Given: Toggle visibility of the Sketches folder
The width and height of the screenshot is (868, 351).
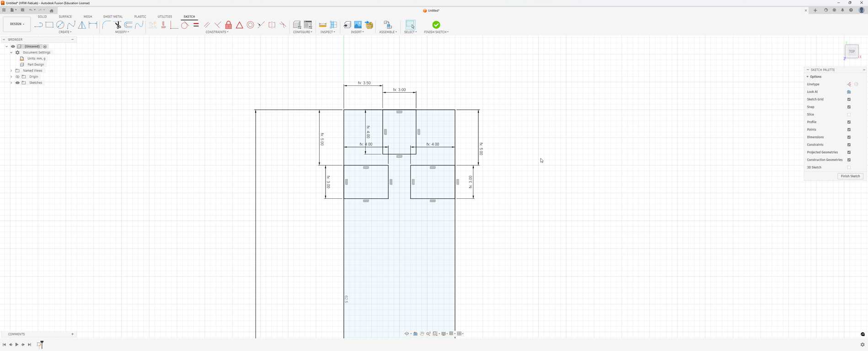Looking at the screenshot, I should click(17, 83).
